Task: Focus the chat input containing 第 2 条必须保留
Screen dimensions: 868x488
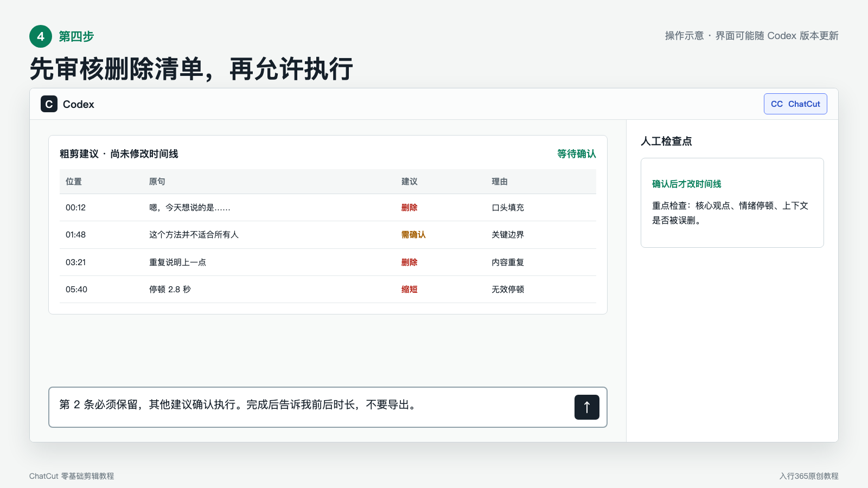Action: (x=328, y=407)
